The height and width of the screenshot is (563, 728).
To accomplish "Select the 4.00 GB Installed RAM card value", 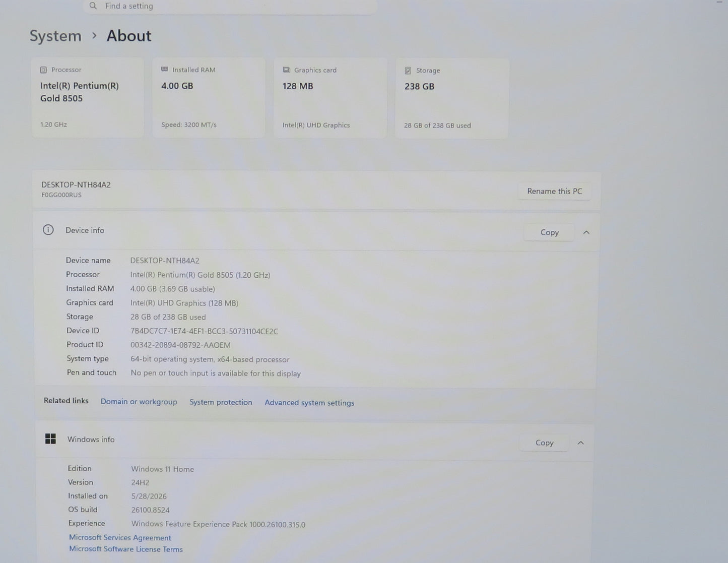I will click(x=177, y=86).
